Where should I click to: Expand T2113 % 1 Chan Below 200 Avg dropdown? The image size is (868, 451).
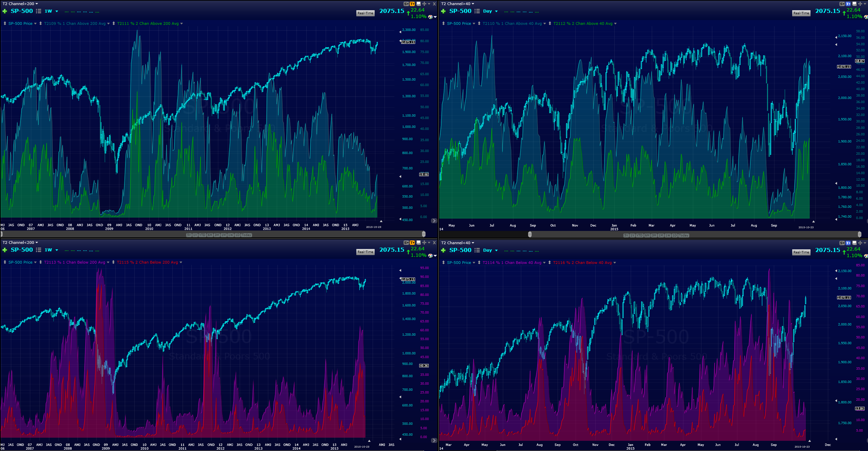108,263
